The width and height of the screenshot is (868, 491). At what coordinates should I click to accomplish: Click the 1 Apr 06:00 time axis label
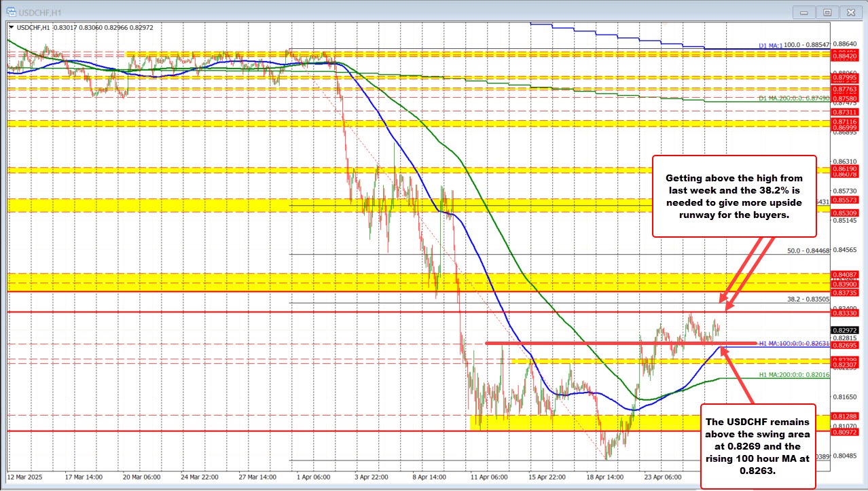coord(312,477)
